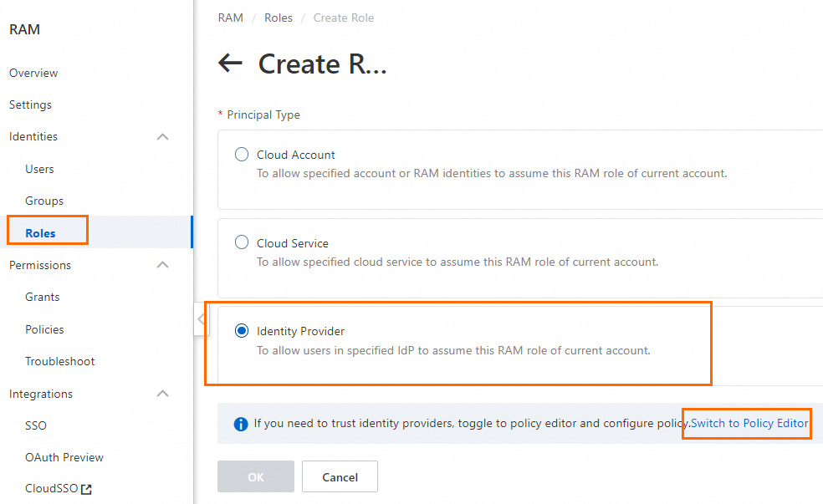This screenshot has height=504, width=823.
Task: Select the Cloud Account radio button
Action: click(x=242, y=155)
